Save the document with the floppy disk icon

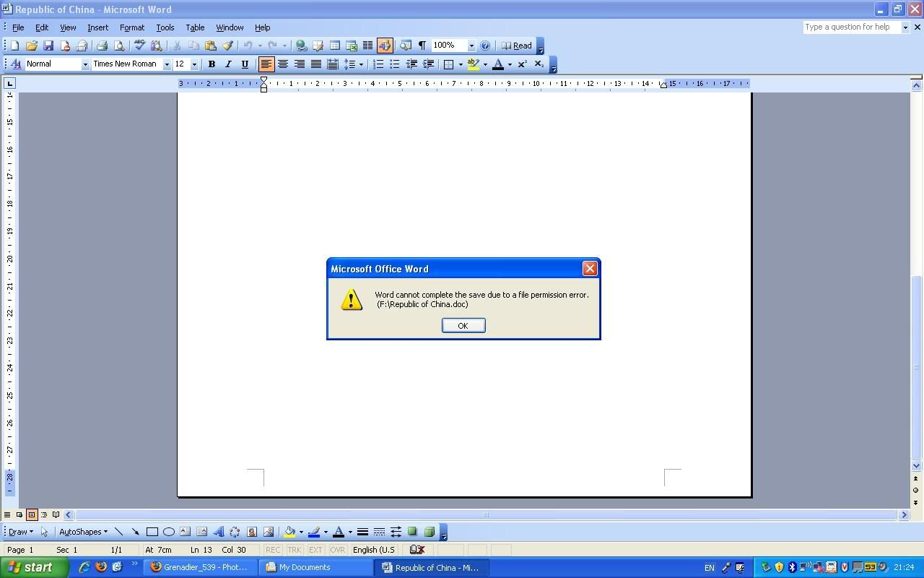(48, 46)
